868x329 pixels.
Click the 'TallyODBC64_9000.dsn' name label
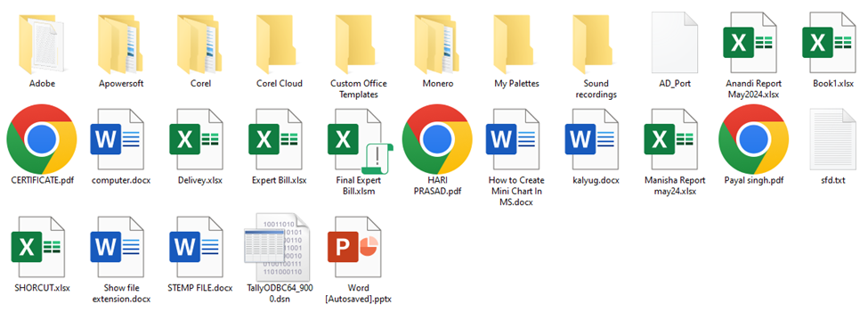coord(280,293)
